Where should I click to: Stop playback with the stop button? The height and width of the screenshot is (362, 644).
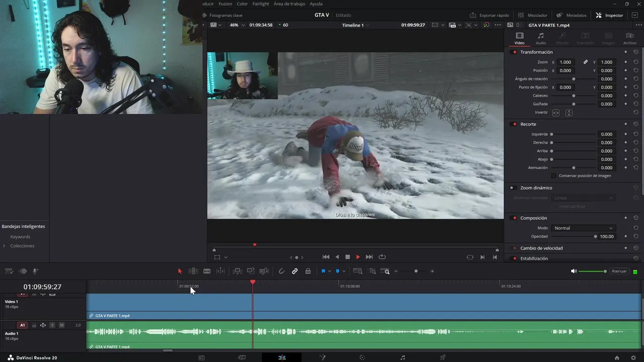(x=347, y=257)
